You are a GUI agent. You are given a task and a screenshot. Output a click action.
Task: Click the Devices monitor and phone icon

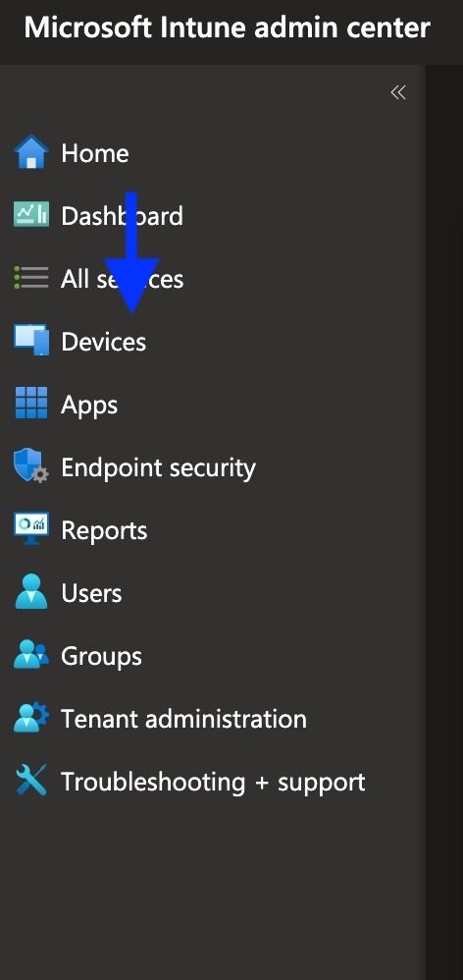[31, 340]
